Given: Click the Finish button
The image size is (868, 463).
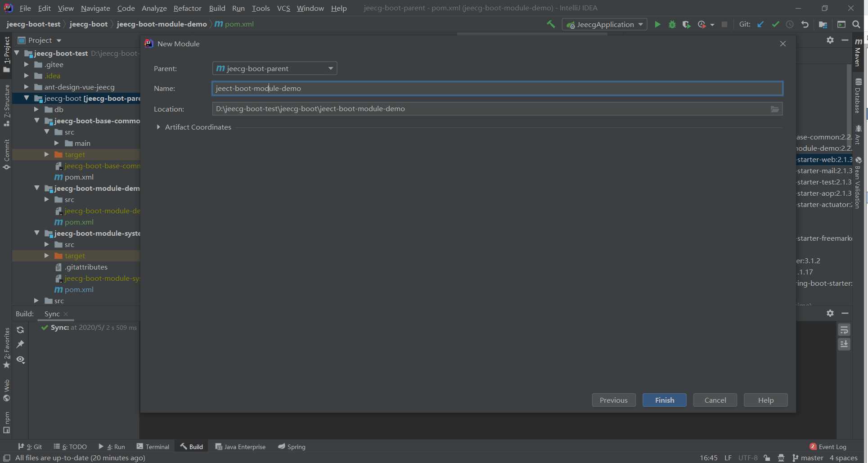Looking at the screenshot, I should pyautogui.click(x=665, y=400).
